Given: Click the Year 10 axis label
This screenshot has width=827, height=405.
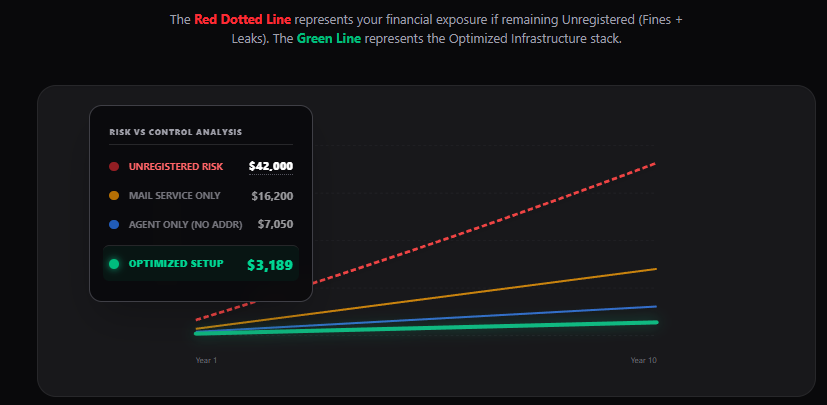Looking at the screenshot, I should 644,359.
